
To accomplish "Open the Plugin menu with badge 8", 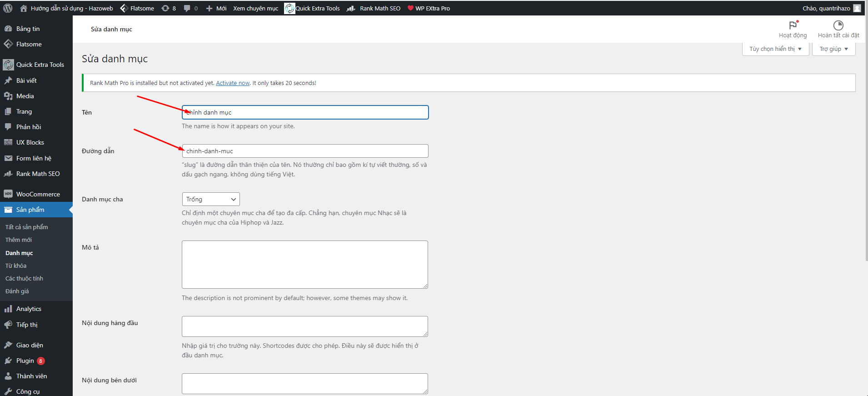I will pyautogui.click(x=25, y=361).
